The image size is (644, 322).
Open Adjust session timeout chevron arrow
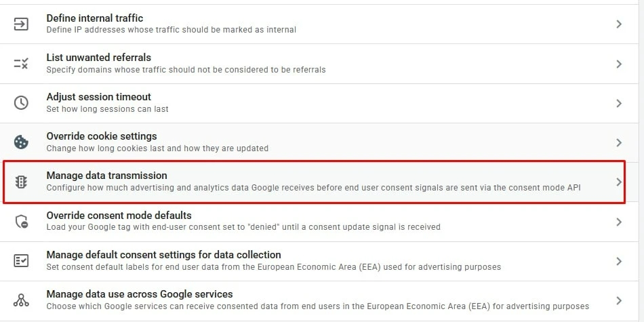[619, 103]
